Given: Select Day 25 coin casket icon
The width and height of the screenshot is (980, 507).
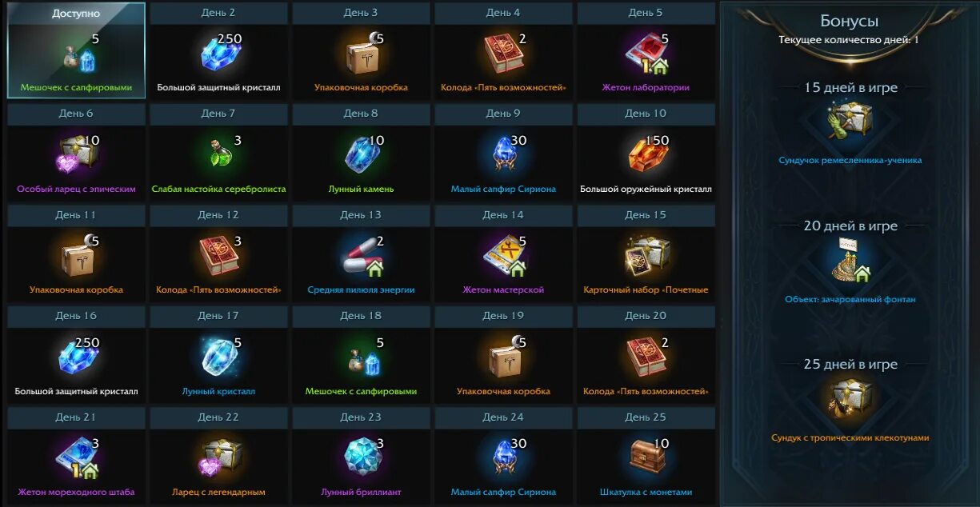Looking at the screenshot, I should [x=646, y=458].
